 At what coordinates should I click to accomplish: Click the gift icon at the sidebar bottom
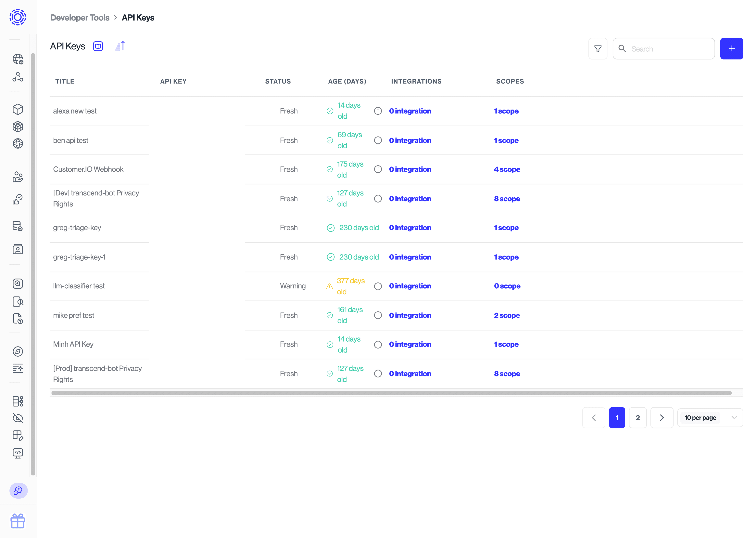[18, 521]
